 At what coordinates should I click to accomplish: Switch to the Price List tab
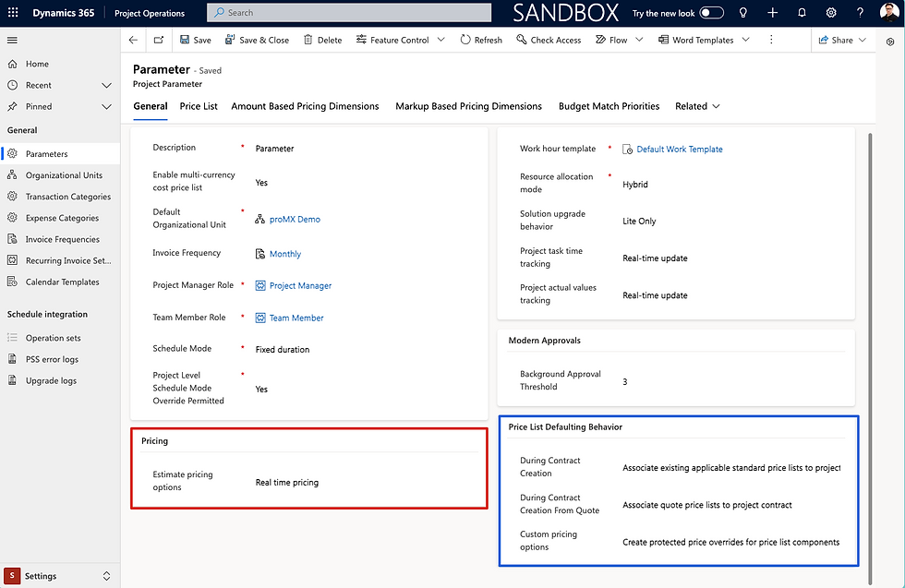pos(199,106)
